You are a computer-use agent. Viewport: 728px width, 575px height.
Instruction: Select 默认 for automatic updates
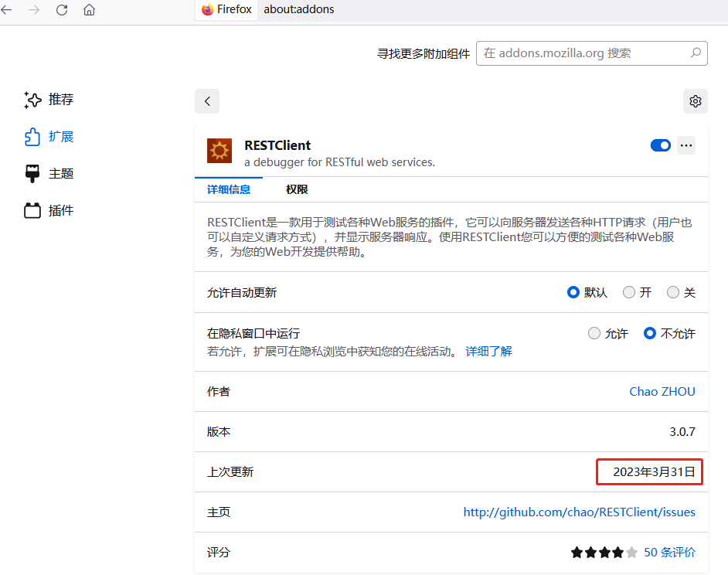click(x=573, y=292)
